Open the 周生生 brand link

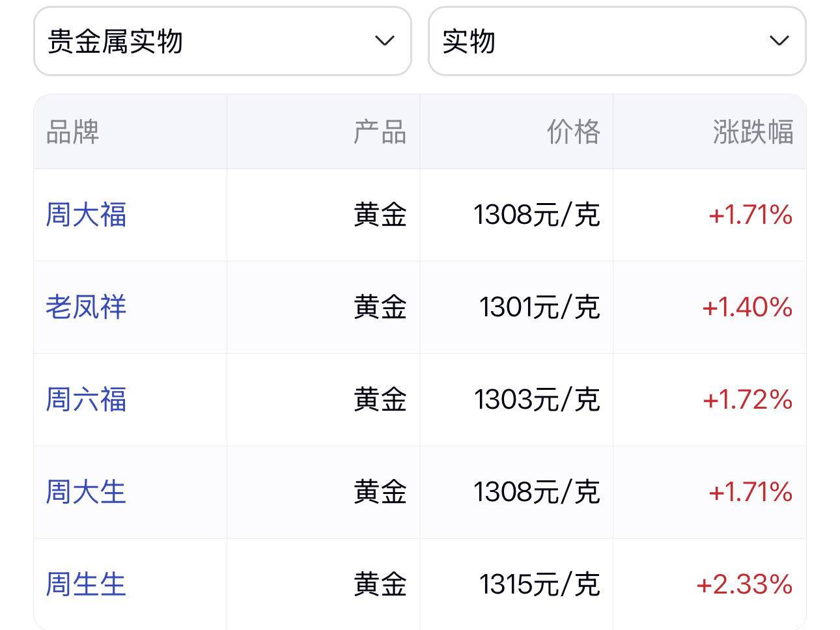point(86,584)
